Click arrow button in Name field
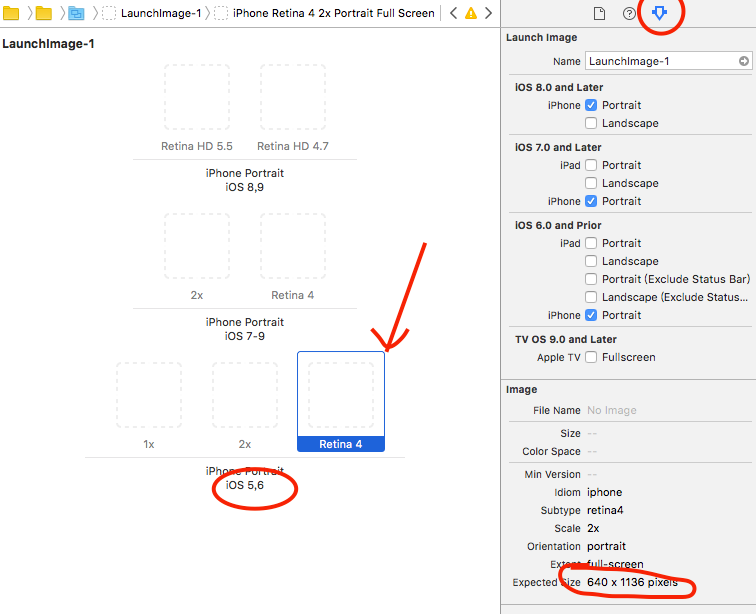756x614 pixels. tap(743, 61)
